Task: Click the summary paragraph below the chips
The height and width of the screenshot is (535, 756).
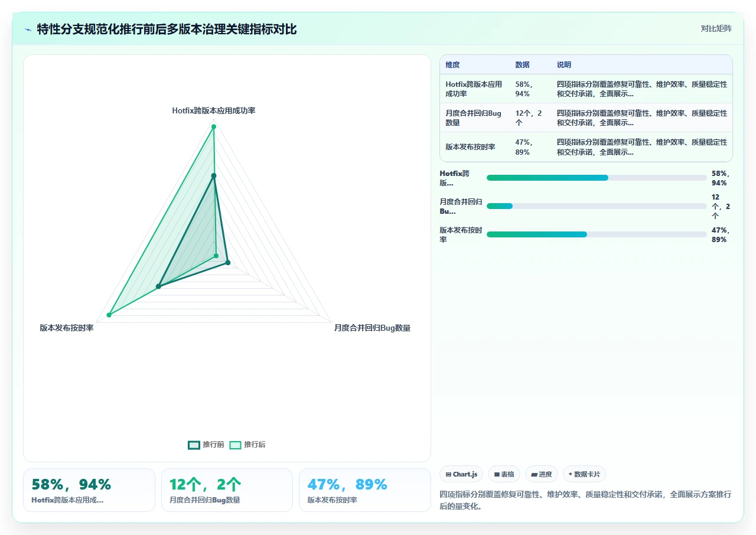Action: tap(586, 500)
